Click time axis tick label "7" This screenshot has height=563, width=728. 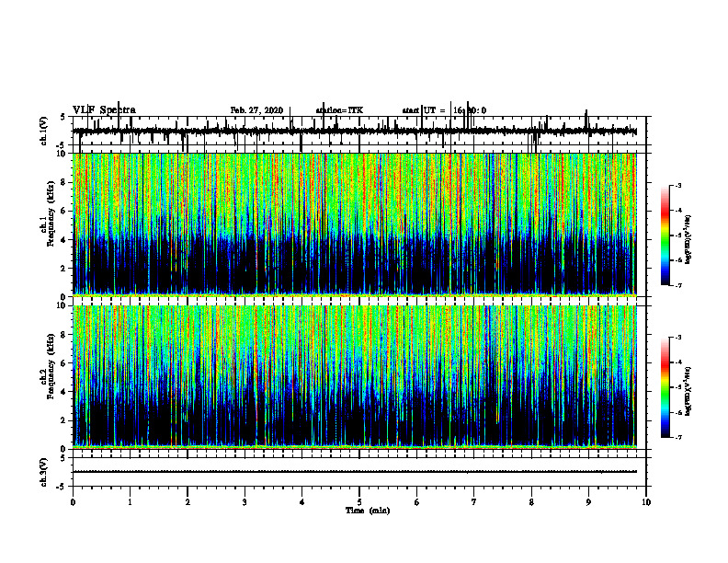click(474, 502)
